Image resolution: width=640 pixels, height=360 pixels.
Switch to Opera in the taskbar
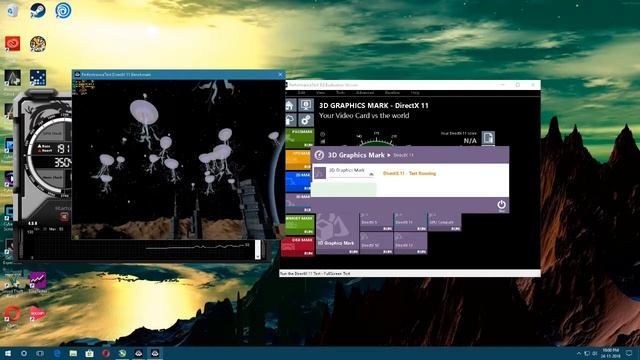106,353
